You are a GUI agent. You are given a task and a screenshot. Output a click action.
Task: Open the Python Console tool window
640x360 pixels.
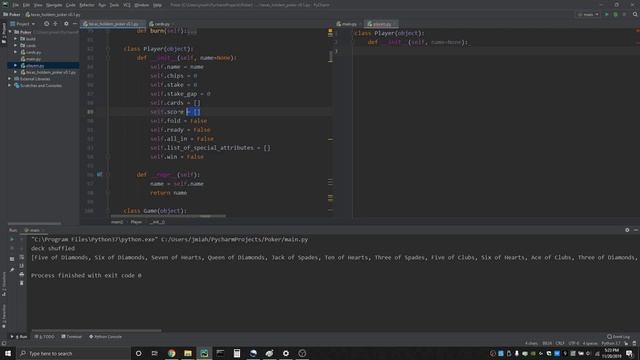[105, 337]
